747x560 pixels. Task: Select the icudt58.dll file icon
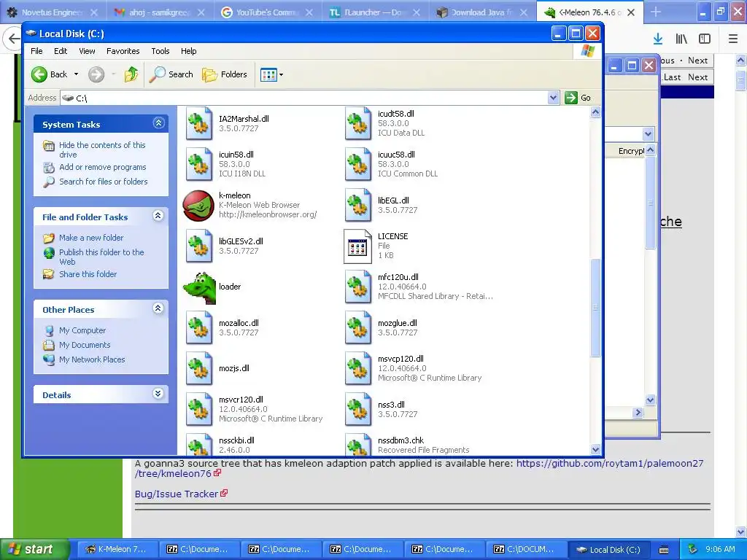click(x=357, y=124)
